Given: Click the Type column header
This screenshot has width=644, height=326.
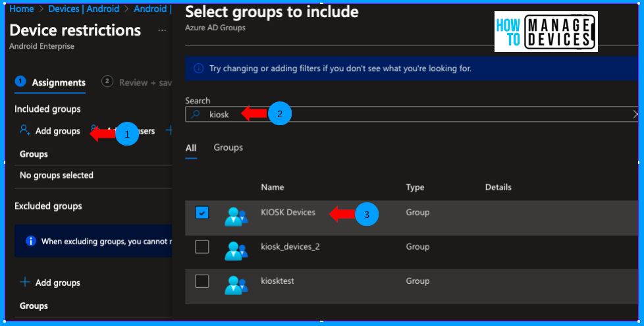Looking at the screenshot, I should click(416, 187).
